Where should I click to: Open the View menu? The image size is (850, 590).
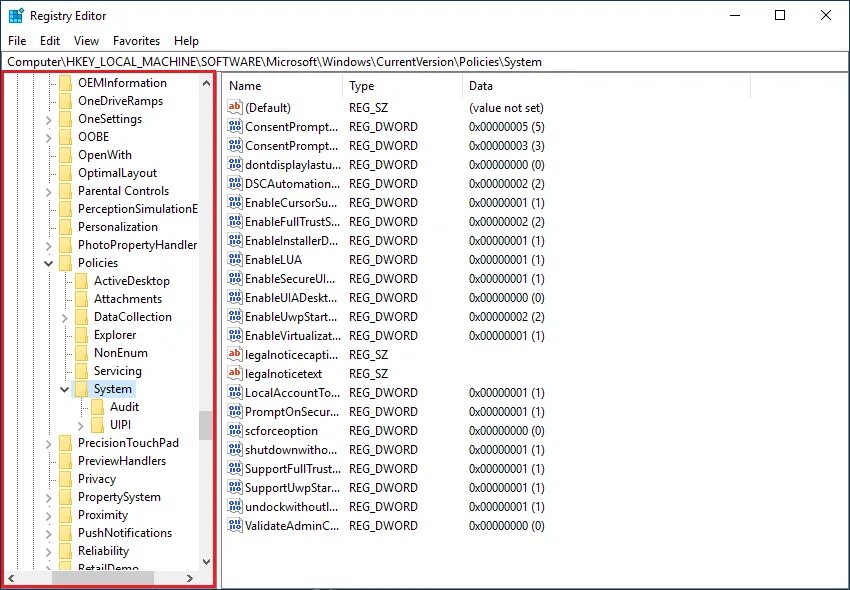coord(86,41)
